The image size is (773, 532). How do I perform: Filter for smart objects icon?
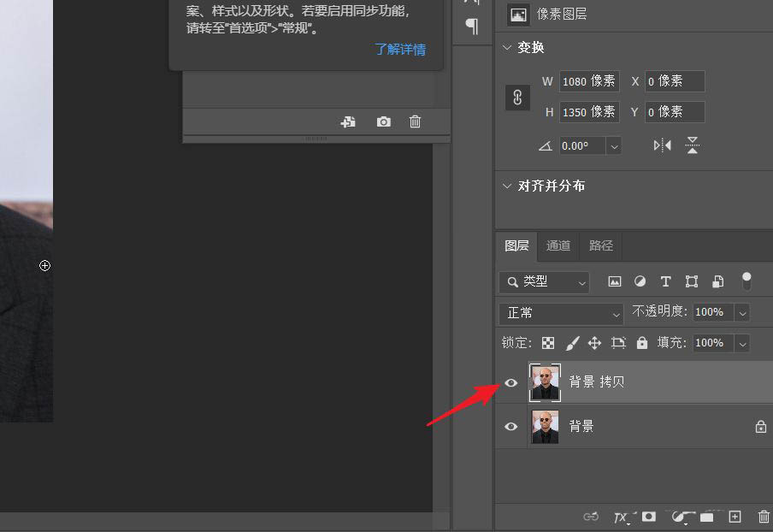tap(717, 281)
